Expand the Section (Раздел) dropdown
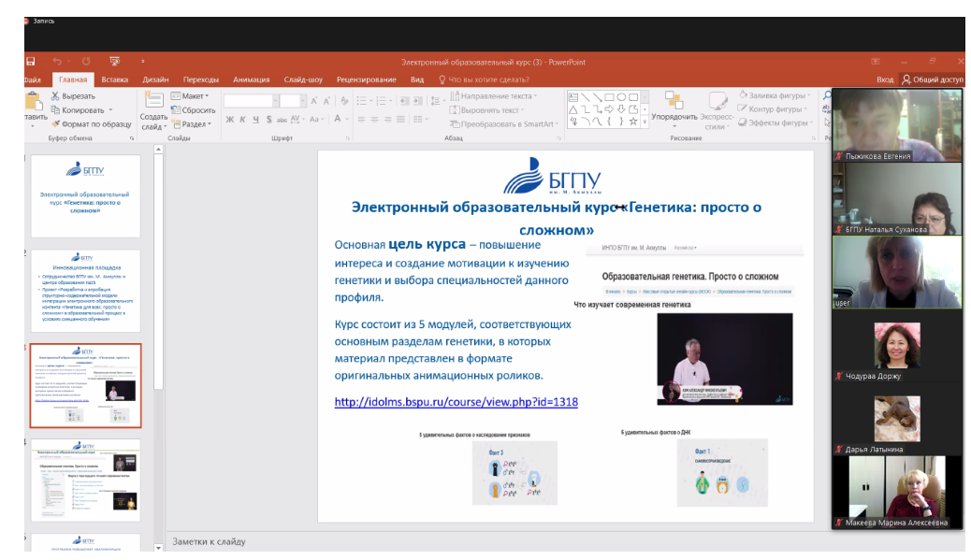This screenshot has height=560, width=971. (x=191, y=123)
